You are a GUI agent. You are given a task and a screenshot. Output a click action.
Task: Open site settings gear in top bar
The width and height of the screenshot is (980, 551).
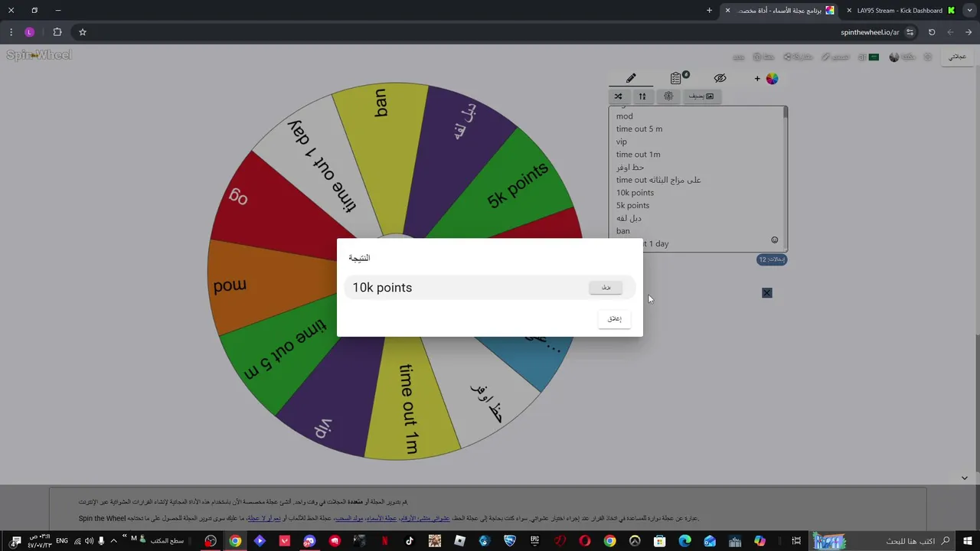coord(928,57)
